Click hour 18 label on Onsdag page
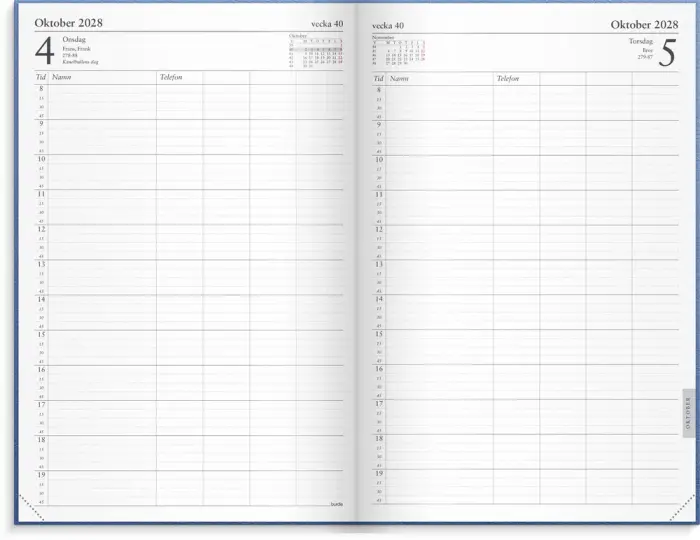This screenshot has width=700, height=540. (x=41, y=440)
